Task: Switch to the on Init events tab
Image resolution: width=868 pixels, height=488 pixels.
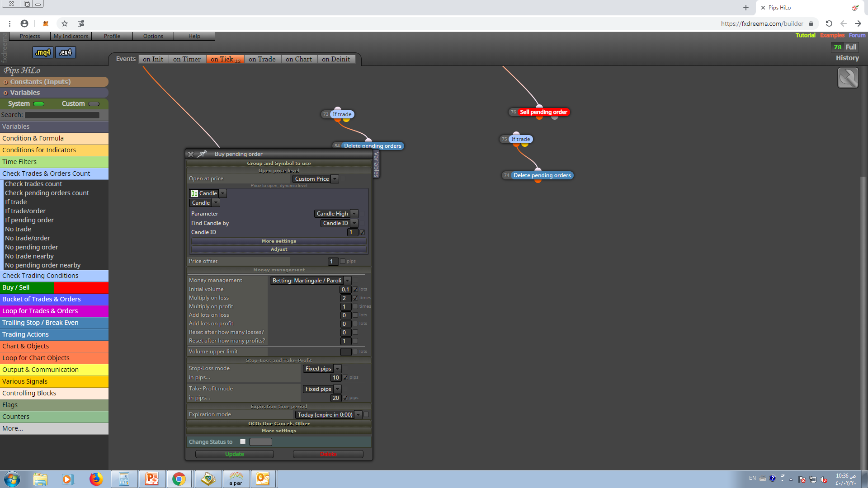Action: [153, 59]
